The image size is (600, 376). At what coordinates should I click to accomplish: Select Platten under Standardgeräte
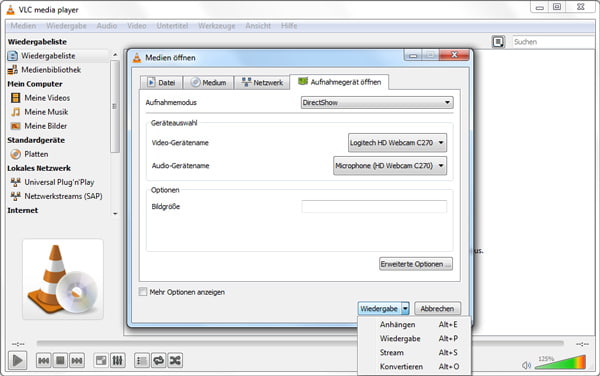[36, 154]
